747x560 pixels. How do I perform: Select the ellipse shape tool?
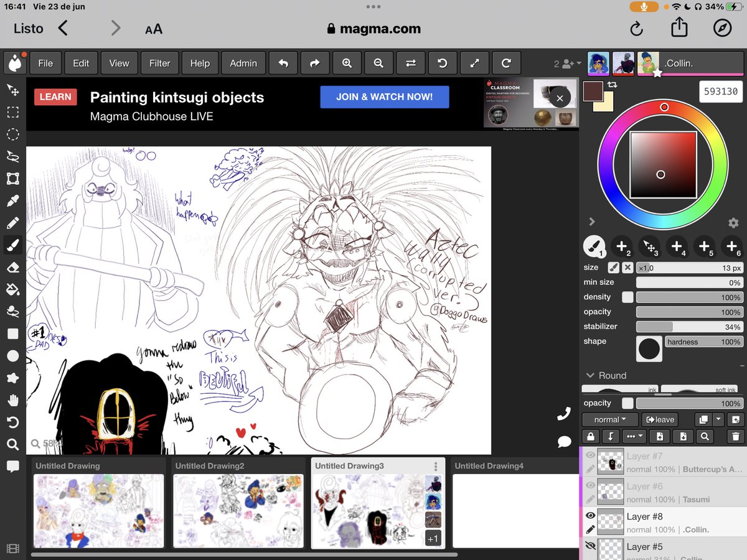(12, 356)
